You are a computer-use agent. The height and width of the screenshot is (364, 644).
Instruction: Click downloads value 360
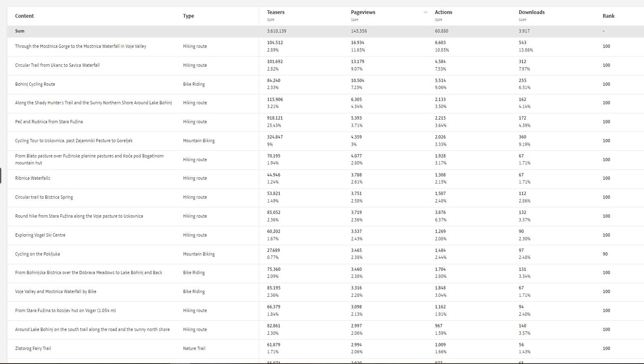click(x=523, y=137)
